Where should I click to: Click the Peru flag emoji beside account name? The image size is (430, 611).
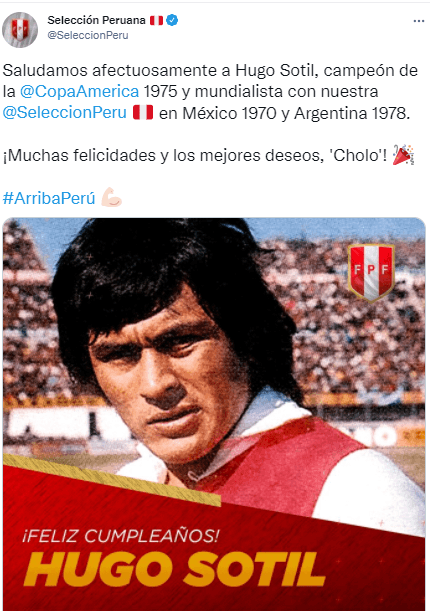(157, 20)
